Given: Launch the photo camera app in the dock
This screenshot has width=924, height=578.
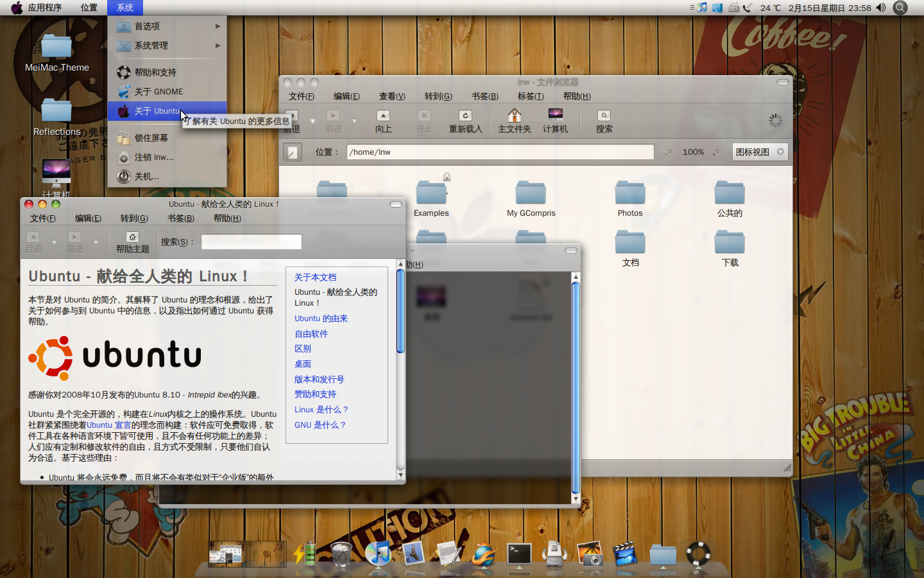Looking at the screenshot, I should point(590,554).
